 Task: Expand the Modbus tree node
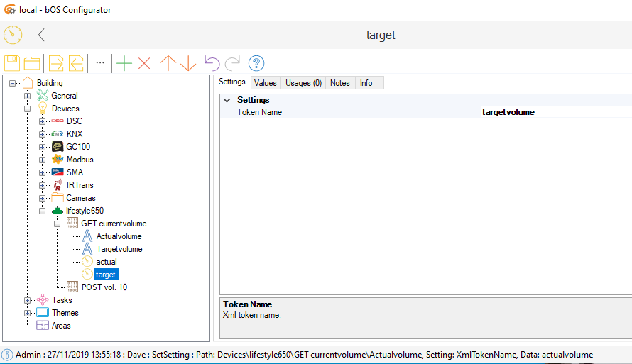(43, 160)
